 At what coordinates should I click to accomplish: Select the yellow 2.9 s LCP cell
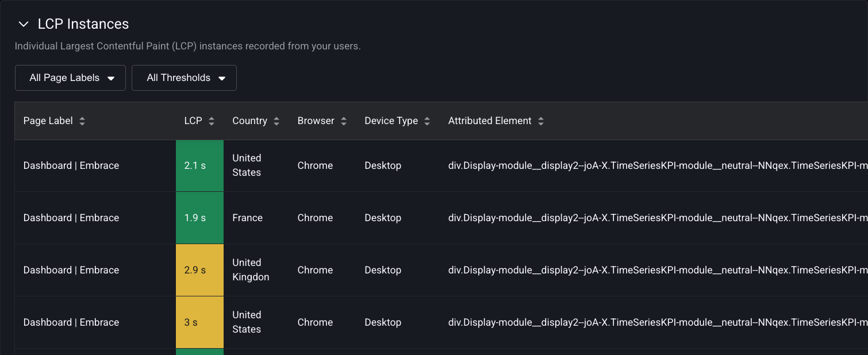click(199, 270)
